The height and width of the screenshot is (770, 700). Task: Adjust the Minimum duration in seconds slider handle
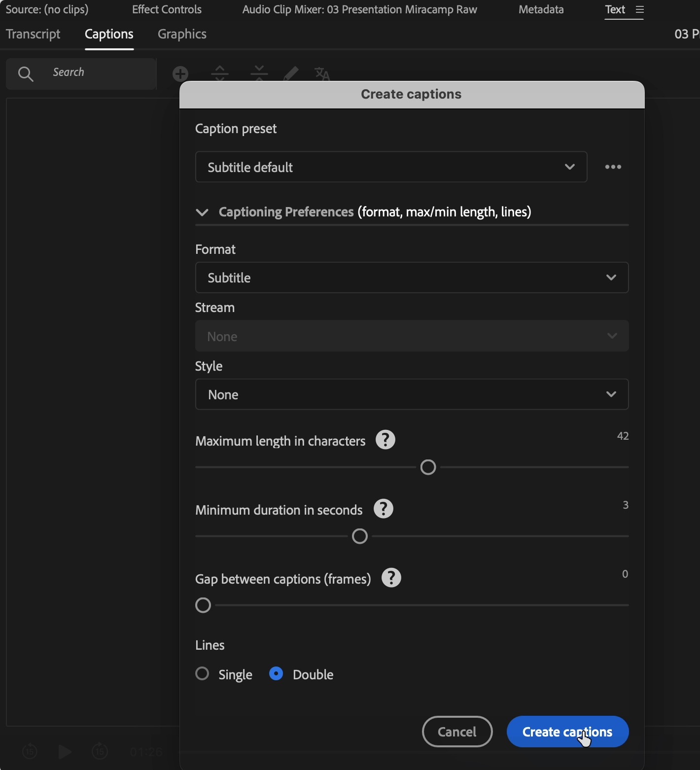pyautogui.click(x=360, y=536)
